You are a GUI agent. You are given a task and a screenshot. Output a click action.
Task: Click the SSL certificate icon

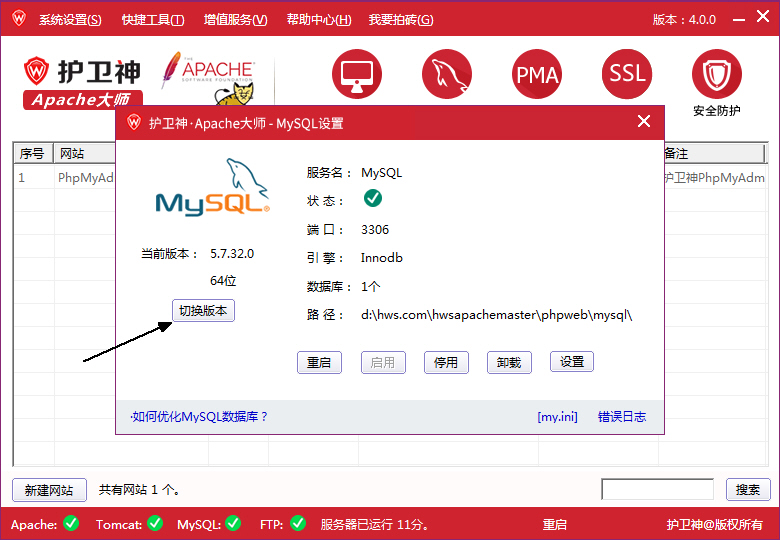[x=627, y=74]
